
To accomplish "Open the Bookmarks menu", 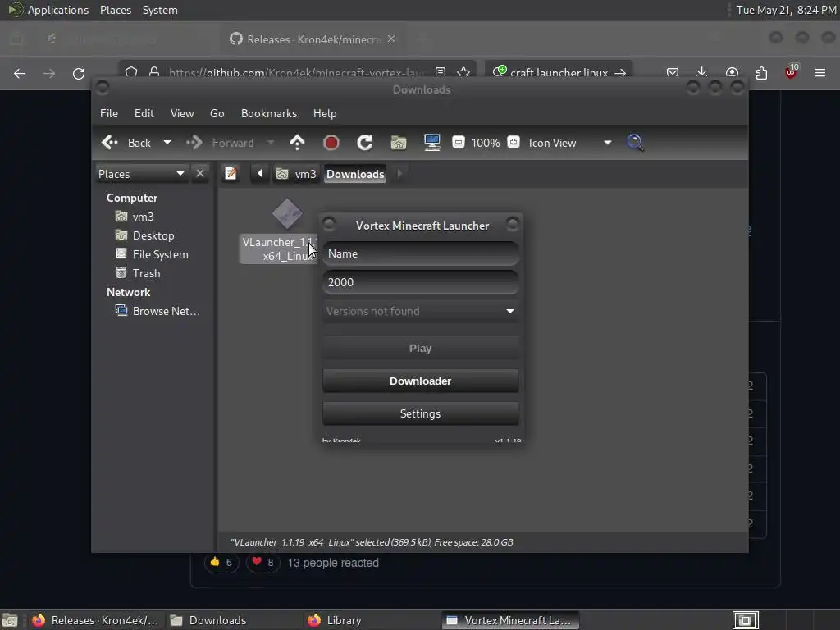I will point(269,113).
